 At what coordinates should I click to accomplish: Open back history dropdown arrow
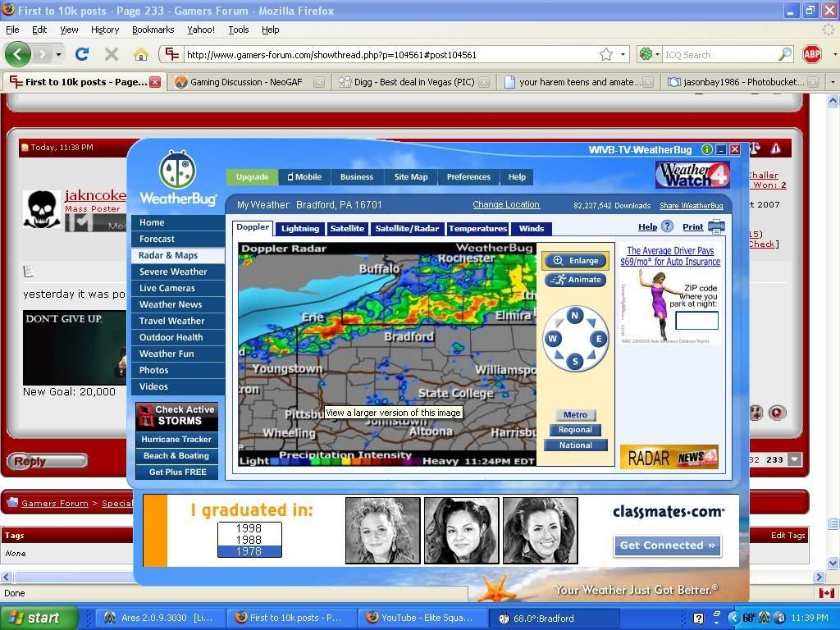click(58, 54)
